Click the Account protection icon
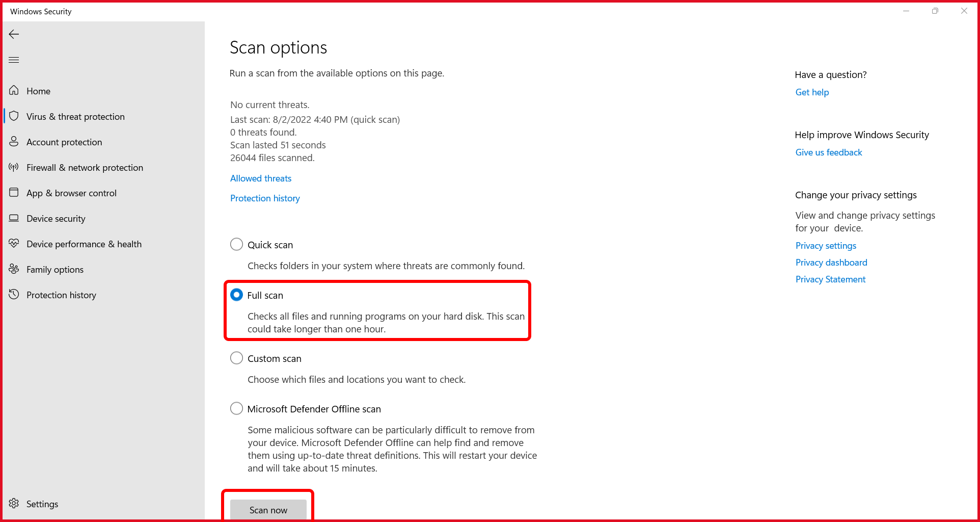Viewport: 980px width, 522px height. point(14,142)
